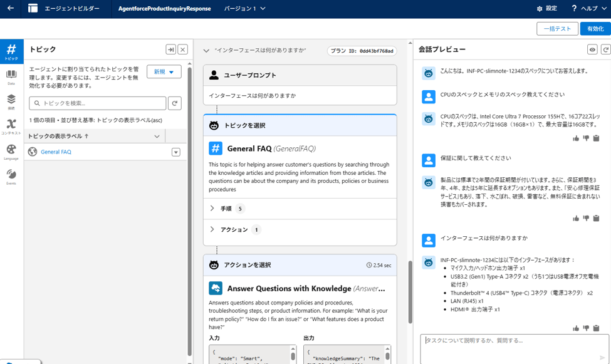Click the LAN (RJ45) x1 list item
Image resolution: width=611 pixels, height=364 pixels.
coord(467,301)
